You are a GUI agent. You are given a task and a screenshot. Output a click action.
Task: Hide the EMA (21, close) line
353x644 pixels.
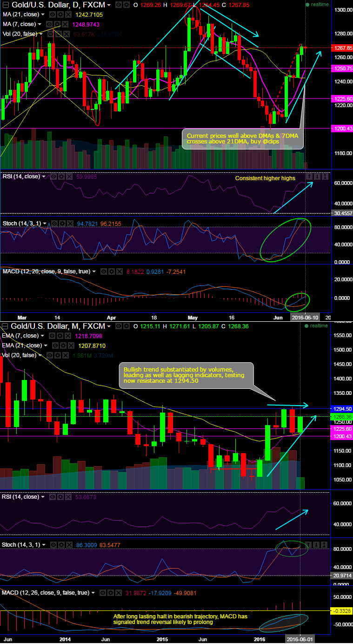pyautogui.click(x=55, y=346)
